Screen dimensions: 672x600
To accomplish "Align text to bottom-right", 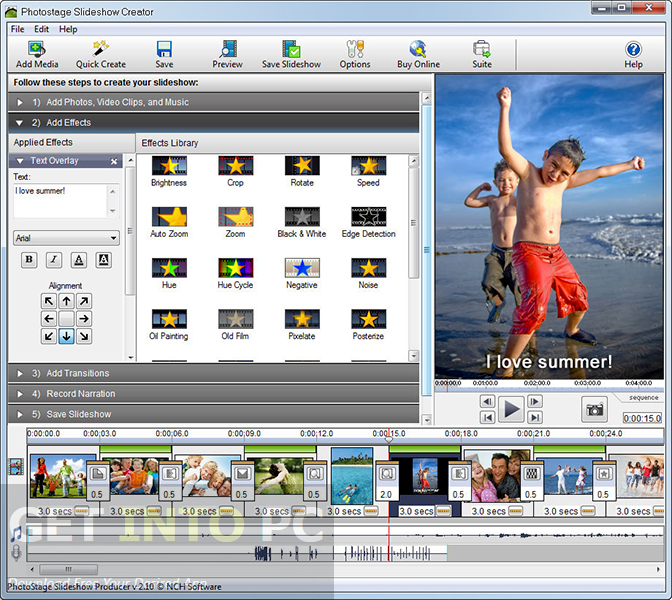I will click(x=84, y=336).
